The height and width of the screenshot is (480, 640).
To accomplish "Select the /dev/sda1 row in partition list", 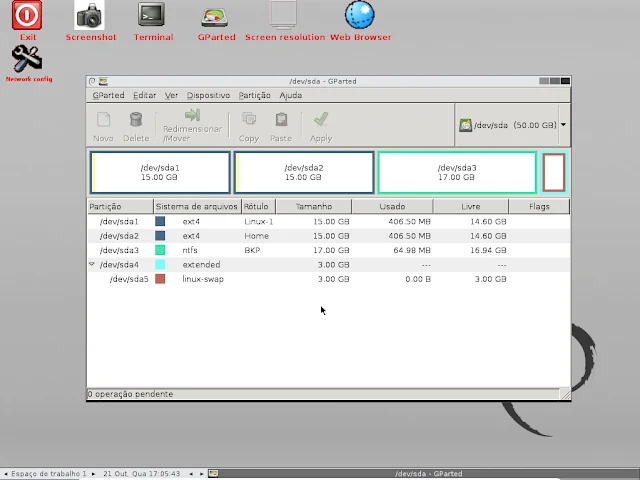I will 329,221.
